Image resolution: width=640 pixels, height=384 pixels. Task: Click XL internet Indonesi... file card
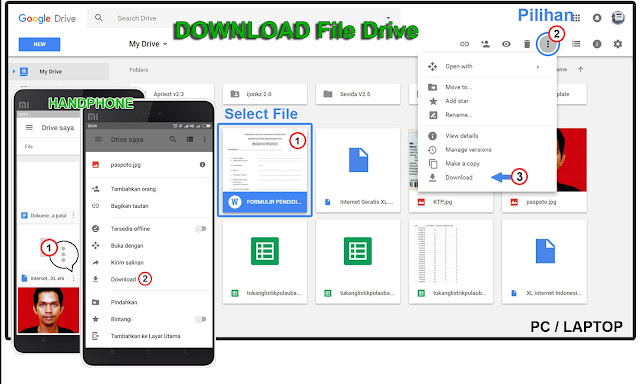[x=544, y=262]
